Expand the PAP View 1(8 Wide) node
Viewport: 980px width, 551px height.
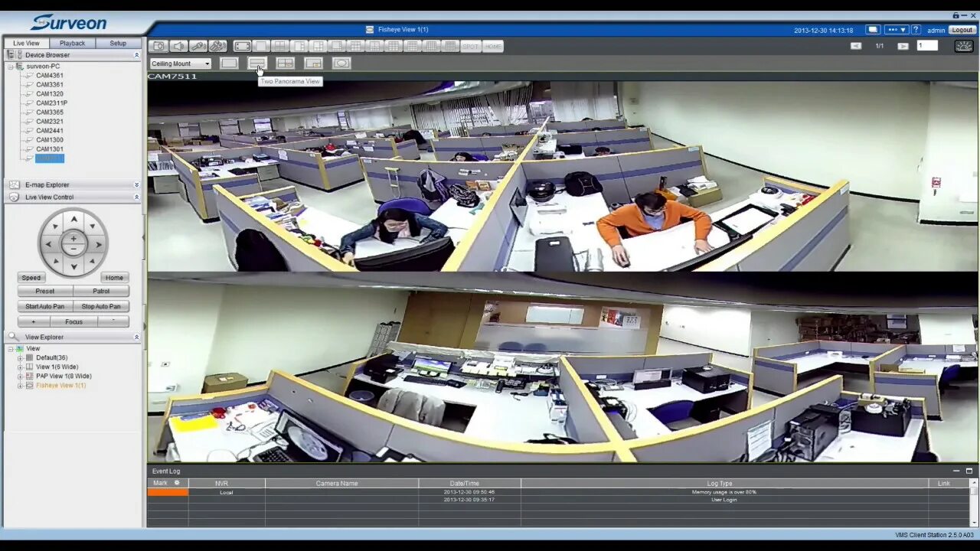tap(20, 377)
